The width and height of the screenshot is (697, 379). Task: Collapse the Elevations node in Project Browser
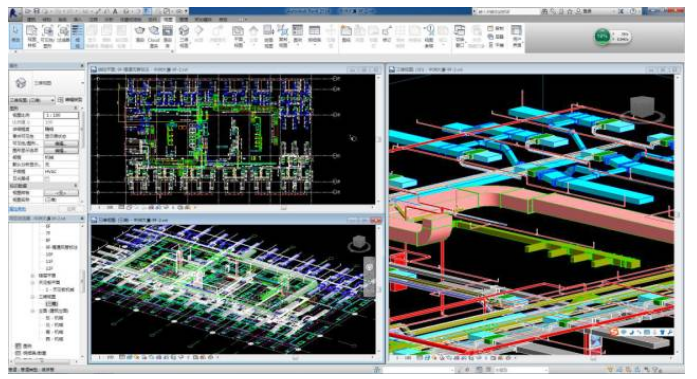33,311
